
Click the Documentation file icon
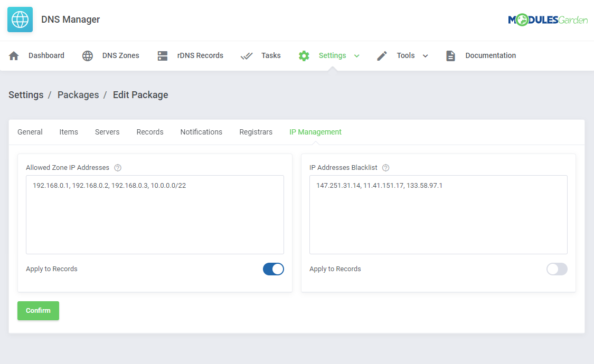click(450, 55)
